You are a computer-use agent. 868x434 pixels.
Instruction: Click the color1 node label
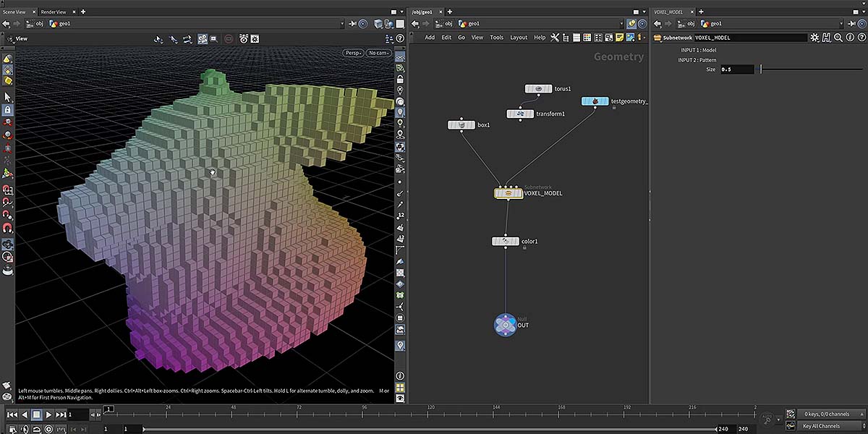[530, 242]
